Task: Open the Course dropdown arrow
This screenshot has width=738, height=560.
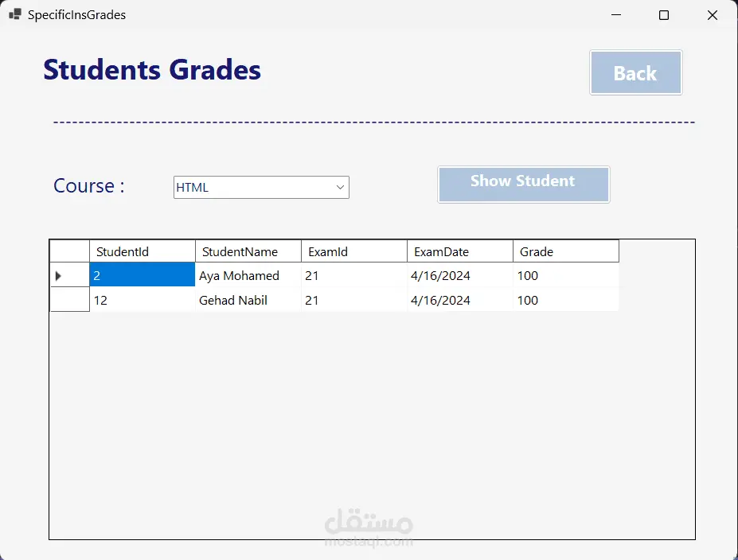Action: coord(340,187)
